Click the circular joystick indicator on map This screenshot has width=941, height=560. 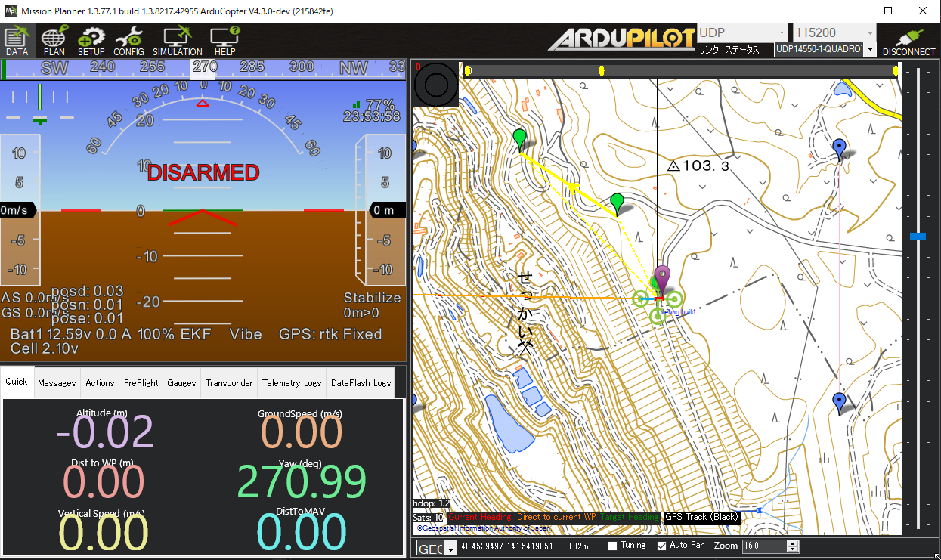click(x=436, y=85)
